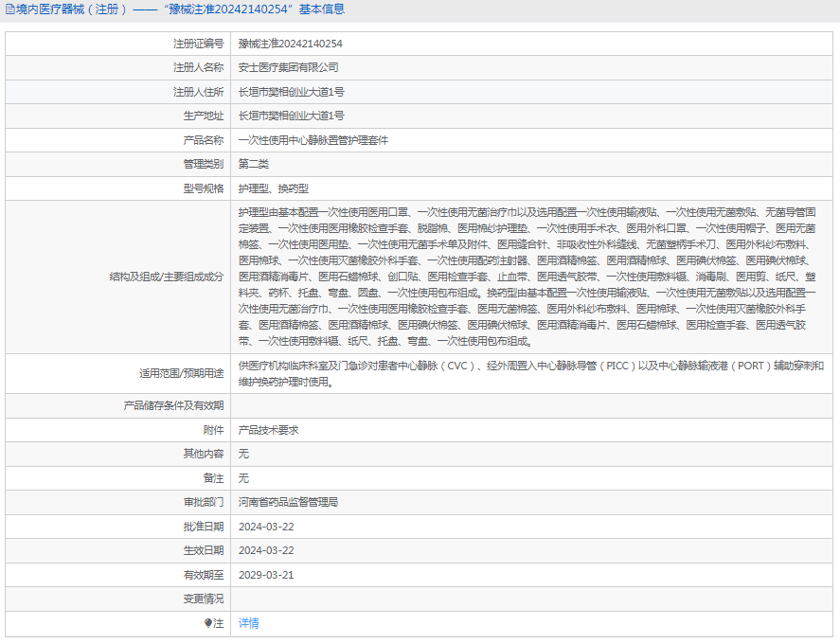Click the 注册人名称 row label
Image resolution: width=840 pixels, height=644 pixels.
[x=198, y=67]
